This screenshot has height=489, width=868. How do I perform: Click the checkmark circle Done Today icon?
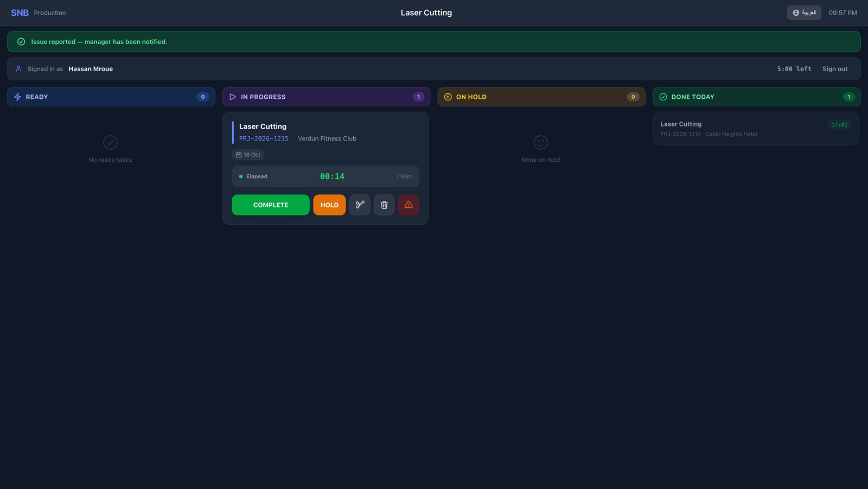coord(663,97)
